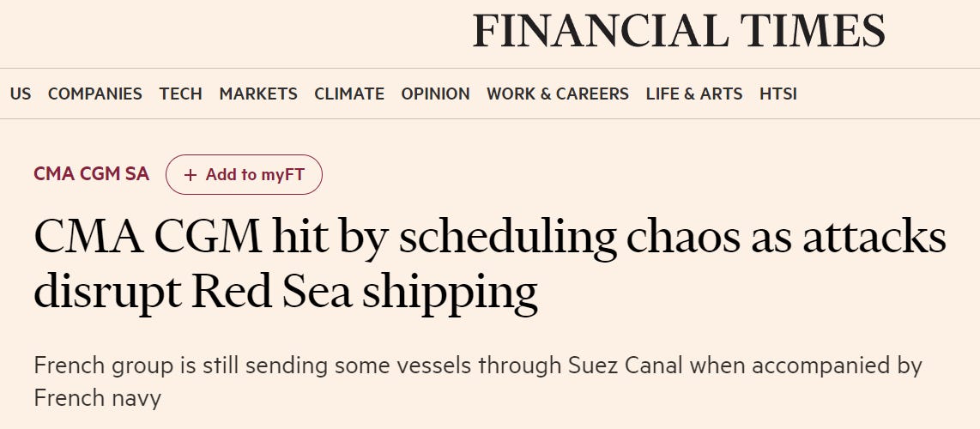Open the HTSI navigation link
The width and height of the screenshot is (980, 429).
click(778, 94)
